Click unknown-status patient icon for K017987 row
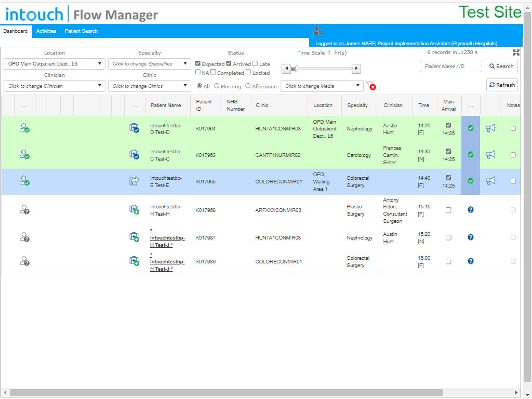This screenshot has width=532, height=399. pos(24,237)
